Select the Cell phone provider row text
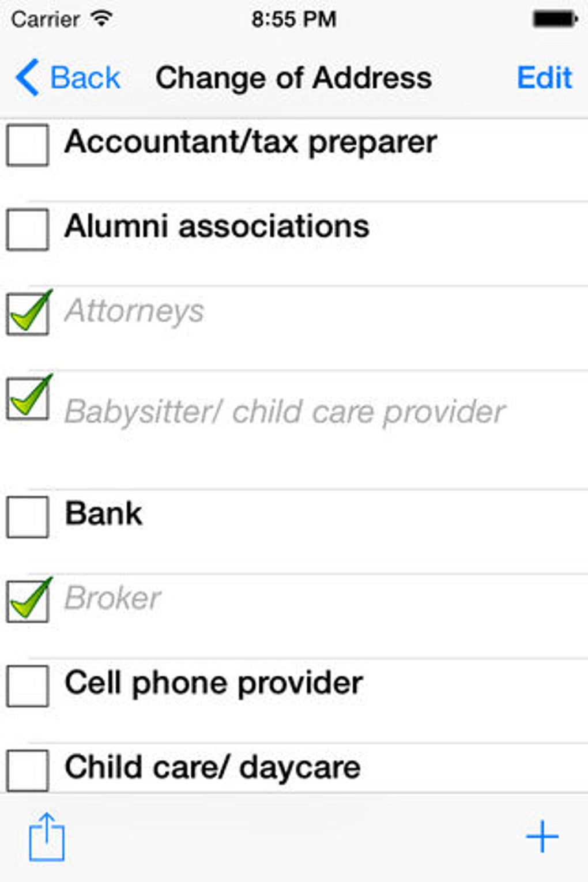 [x=213, y=683]
